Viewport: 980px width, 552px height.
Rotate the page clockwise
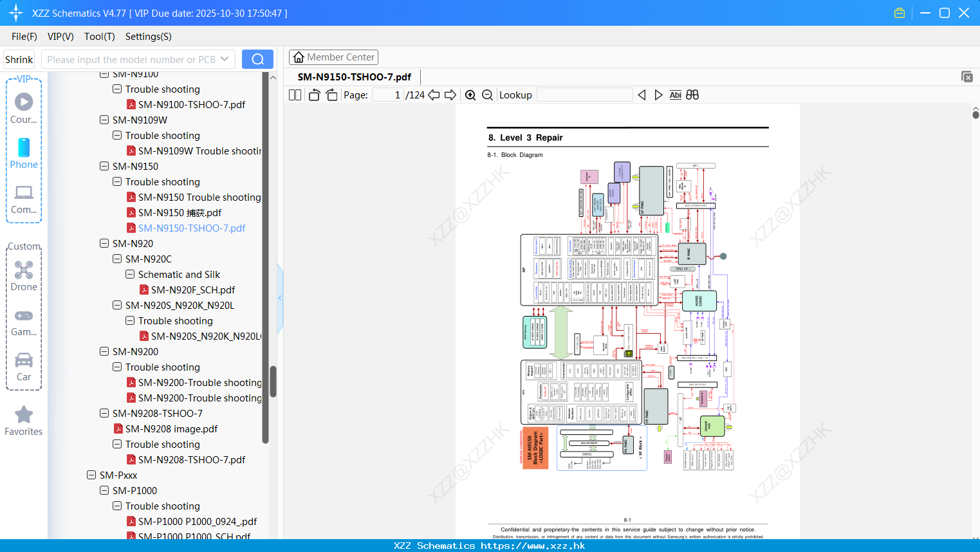(x=331, y=95)
